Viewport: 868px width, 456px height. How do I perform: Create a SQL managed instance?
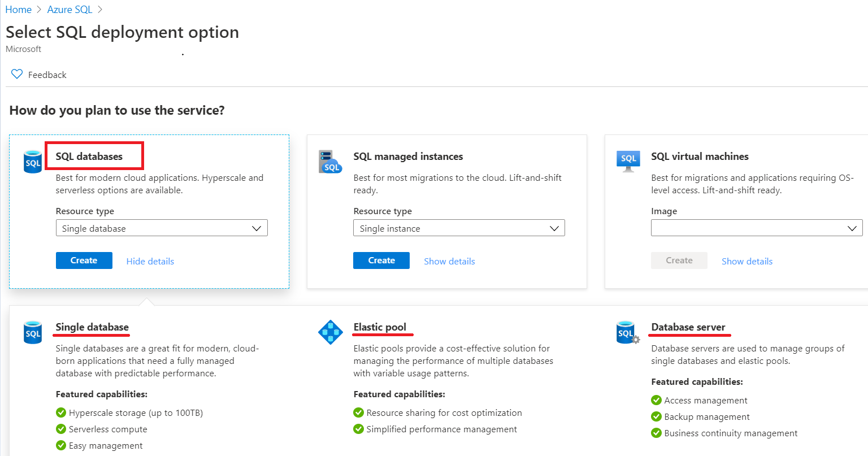(x=381, y=260)
